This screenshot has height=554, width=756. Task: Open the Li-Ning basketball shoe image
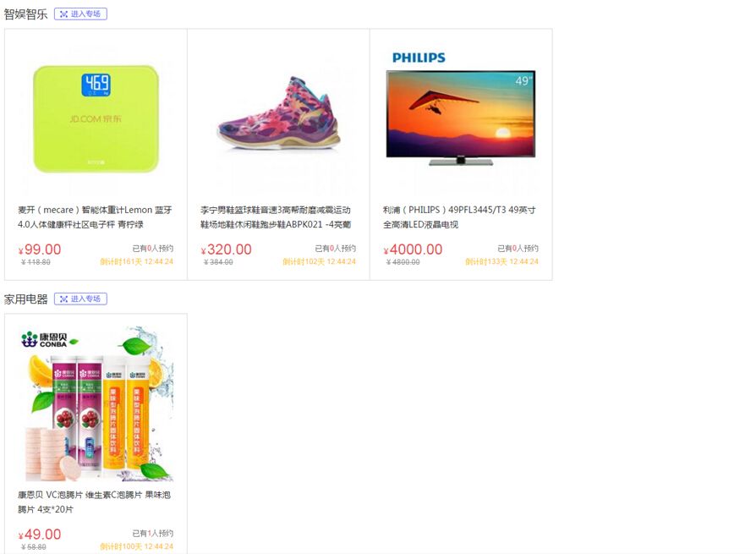[x=279, y=114]
